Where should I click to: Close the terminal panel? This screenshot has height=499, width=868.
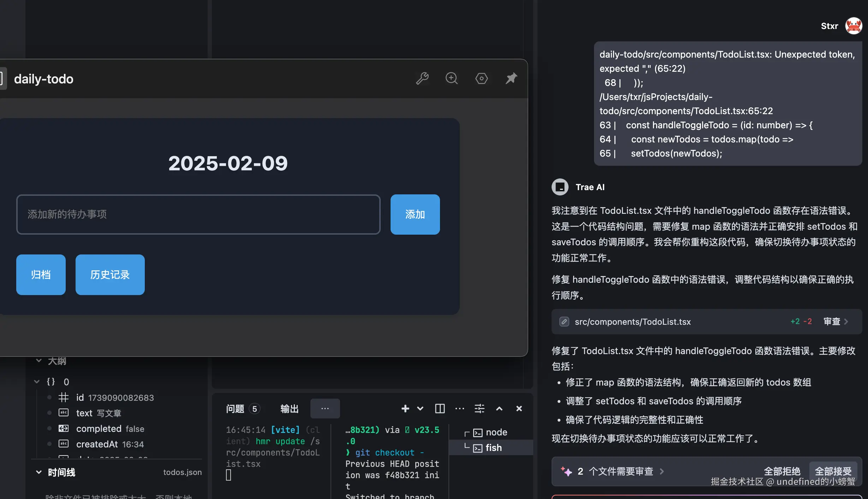pyautogui.click(x=519, y=409)
